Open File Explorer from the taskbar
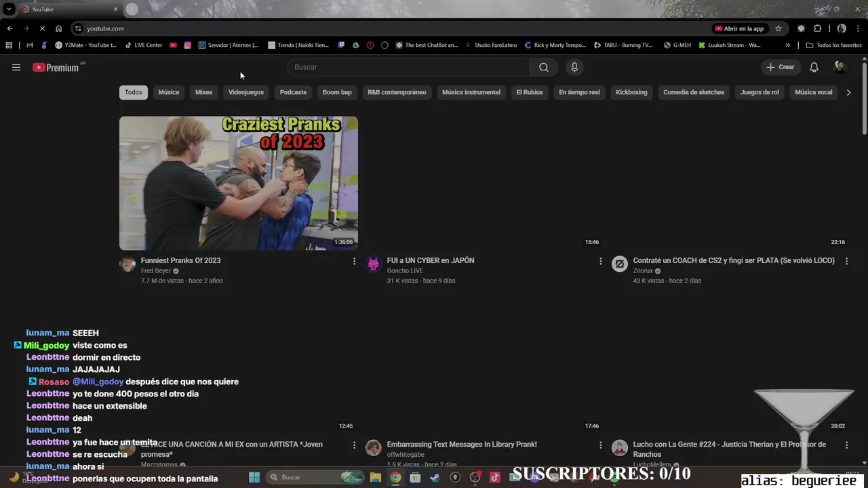The height and width of the screenshot is (488, 868). 376,477
